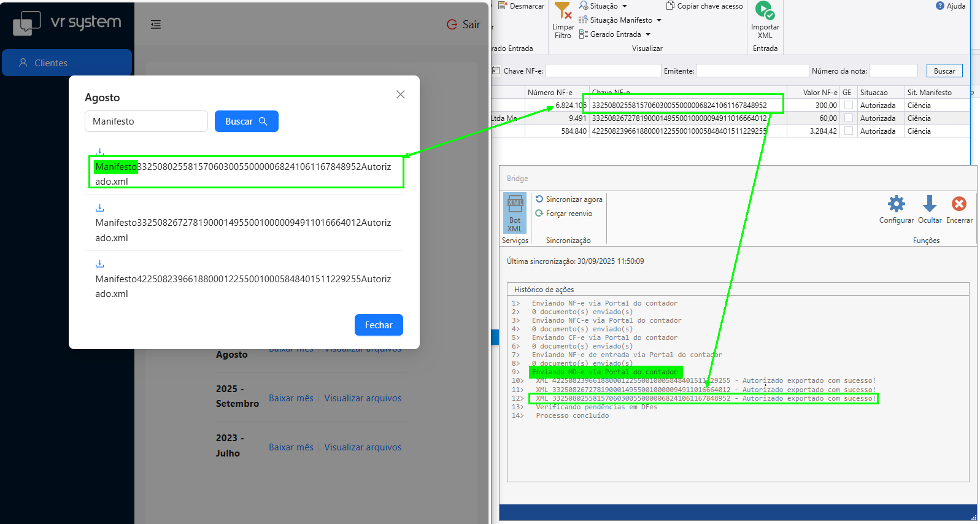Open the Ajuda help menu

click(x=951, y=6)
